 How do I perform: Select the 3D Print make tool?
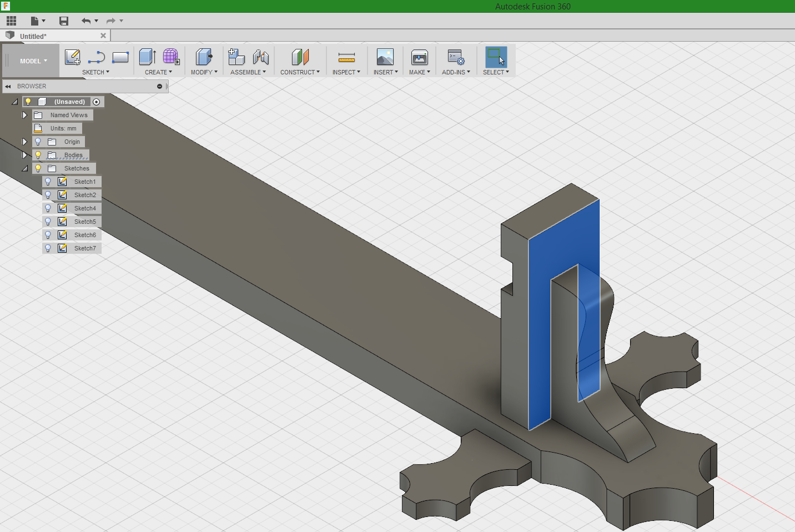point(420,57)
